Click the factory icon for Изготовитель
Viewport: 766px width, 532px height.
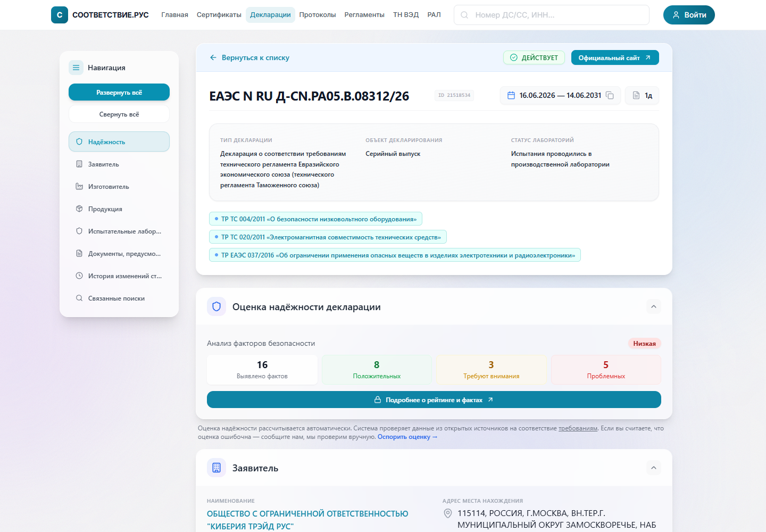pyautogui.click(x=79, y=186)
